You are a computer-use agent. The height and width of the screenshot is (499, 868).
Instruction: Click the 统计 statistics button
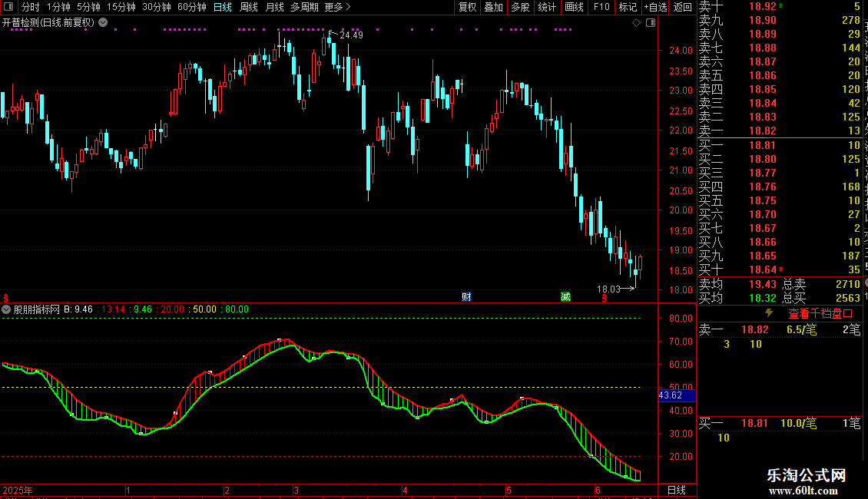click(547, 7)
